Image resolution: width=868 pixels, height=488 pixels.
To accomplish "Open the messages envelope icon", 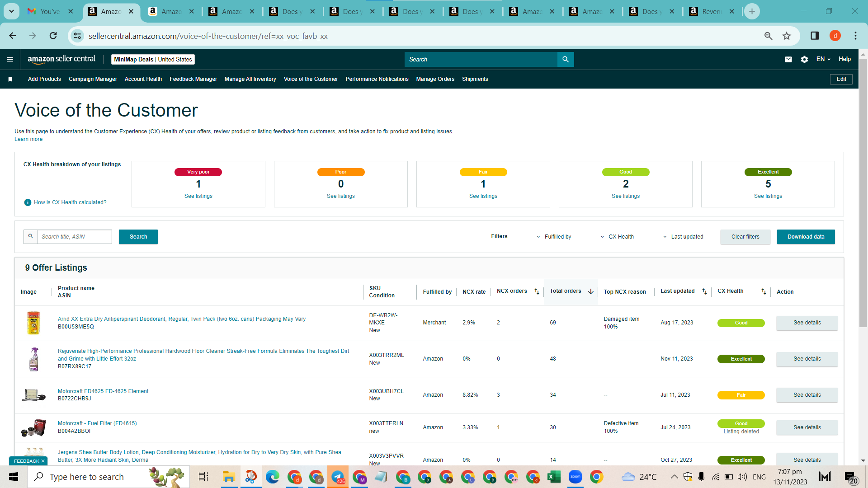I will 788,59.
